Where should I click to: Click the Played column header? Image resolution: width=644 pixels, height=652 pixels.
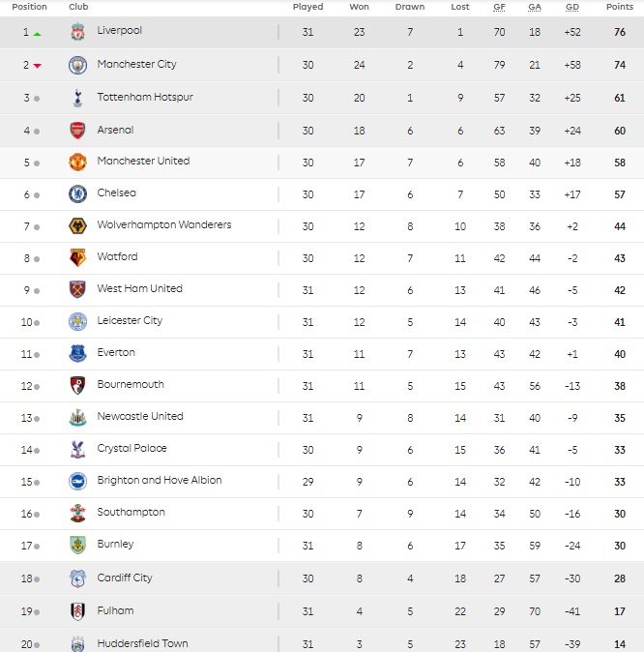[307, 7]
